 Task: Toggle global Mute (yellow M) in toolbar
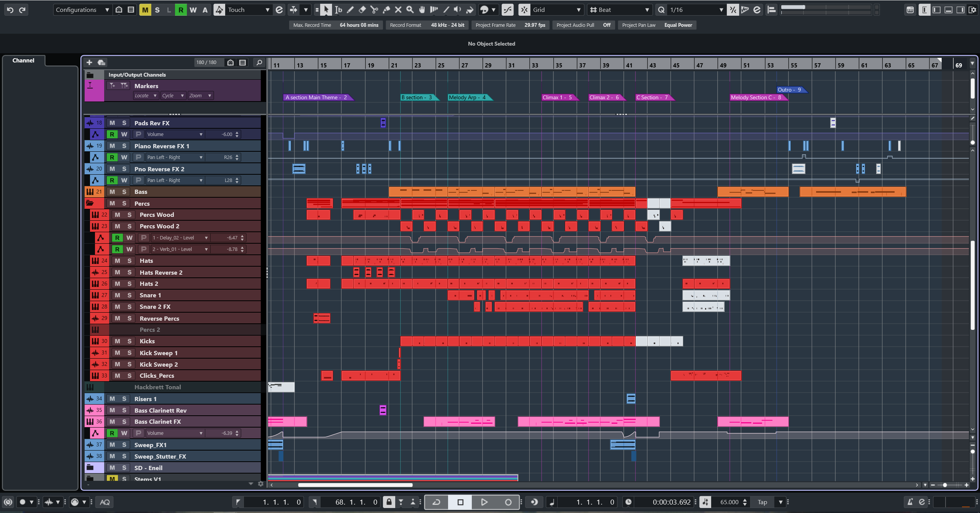click(x=145, y=10)
